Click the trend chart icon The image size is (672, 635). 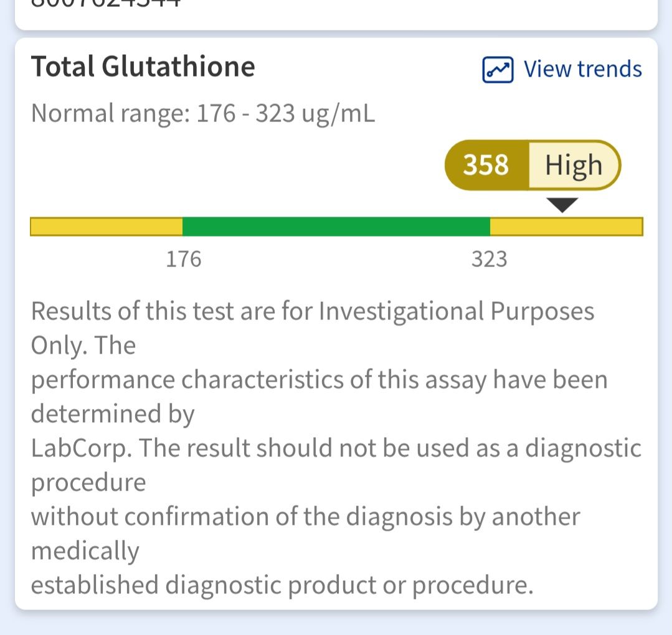point(498,69)
